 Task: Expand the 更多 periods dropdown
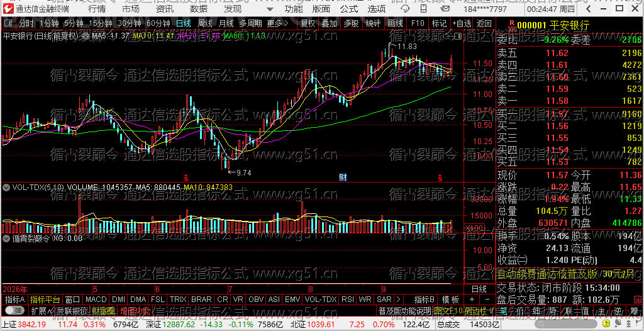(x=278, y=24)
